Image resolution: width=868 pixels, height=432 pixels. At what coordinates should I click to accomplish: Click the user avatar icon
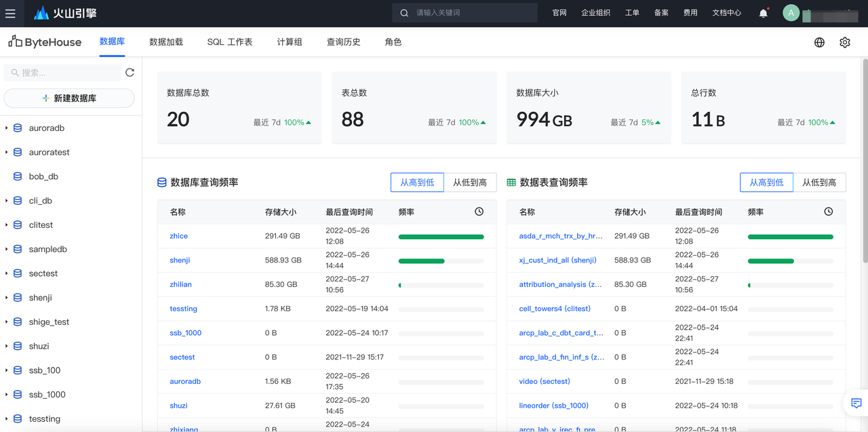pyautogui.click(x=791, y=13)
